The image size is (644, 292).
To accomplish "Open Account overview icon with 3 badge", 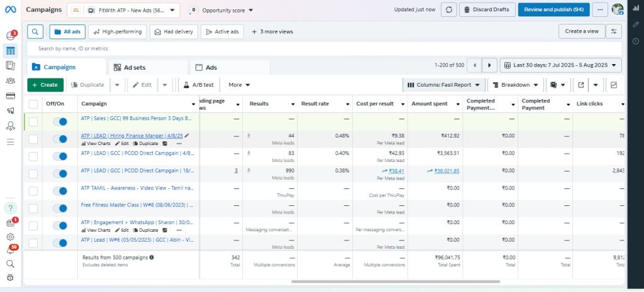I will (x=11, y=35).
